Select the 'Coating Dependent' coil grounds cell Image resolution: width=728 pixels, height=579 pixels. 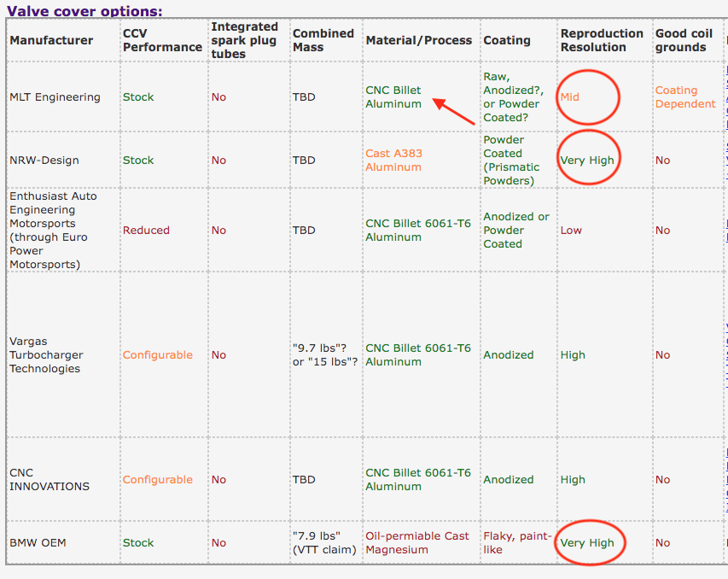pyautogui.click(x=685, y=97)
